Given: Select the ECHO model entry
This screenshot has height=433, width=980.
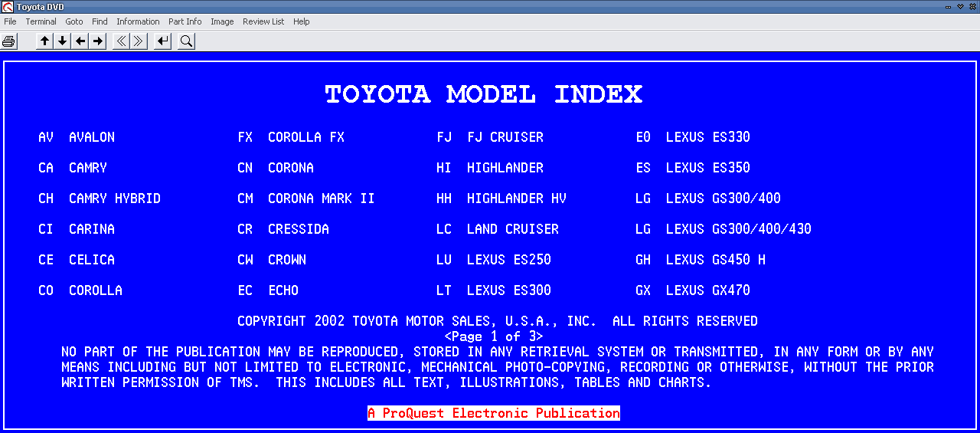Looking at the screenshot, I should 268,290.
